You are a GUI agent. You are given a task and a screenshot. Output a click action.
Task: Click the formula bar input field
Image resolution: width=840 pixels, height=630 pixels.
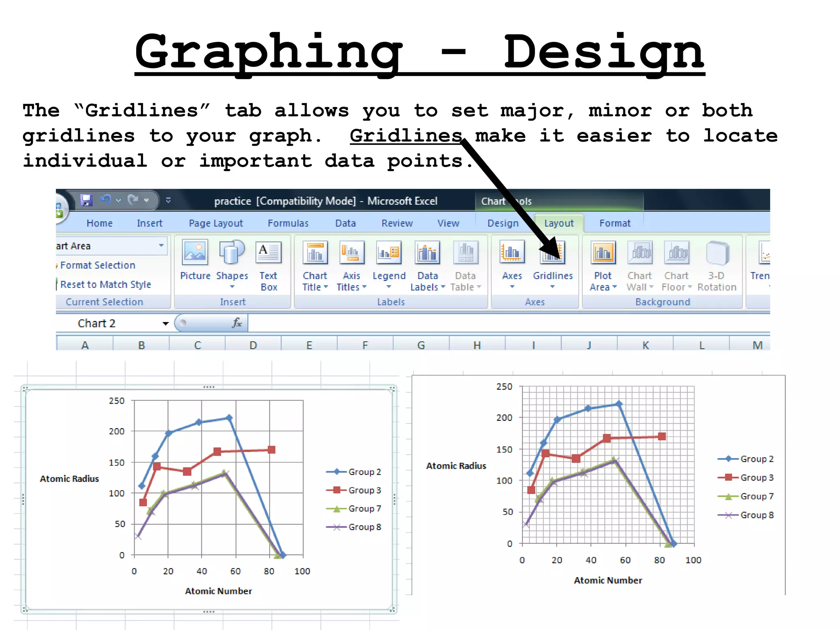[x=509, y=323]
